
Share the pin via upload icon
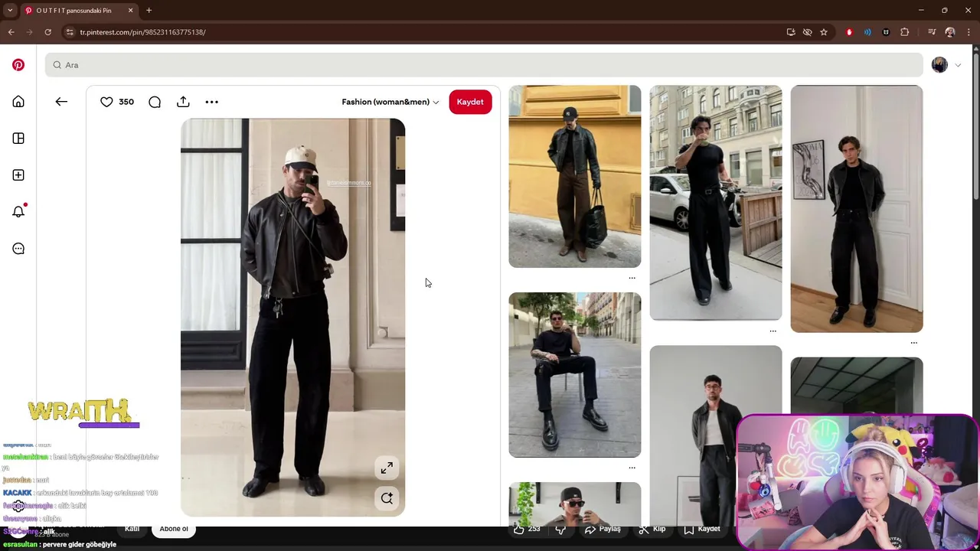183,102
